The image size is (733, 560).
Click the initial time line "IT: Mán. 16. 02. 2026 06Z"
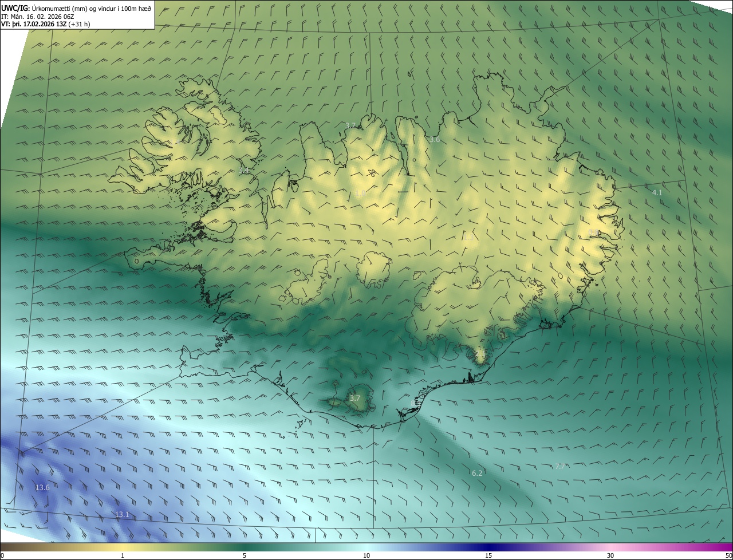pyautogui.click(x=37, y=16)
